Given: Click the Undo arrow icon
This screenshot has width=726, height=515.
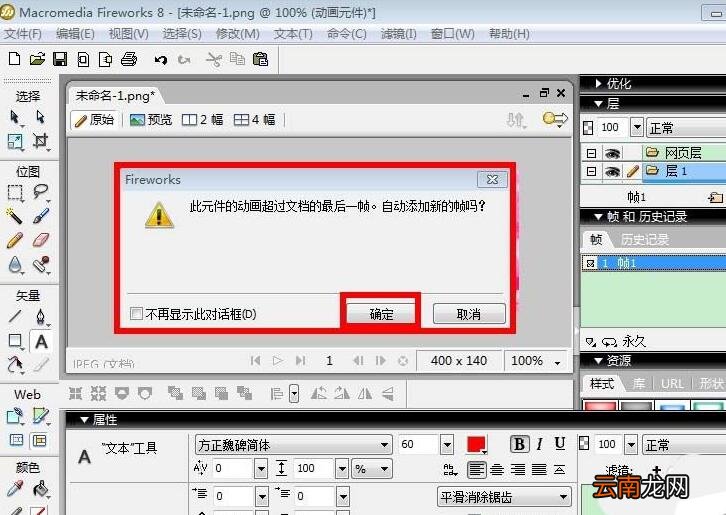Looking at the screenshot, I should pyautogui.click(x=161, y=60).
